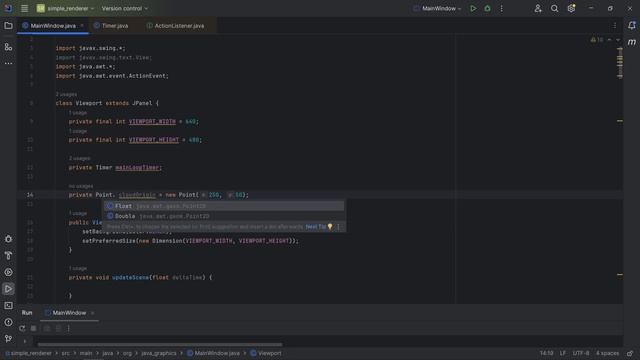640x360 pixels.
Task: Choose Double Point2D completion suggestion
Action: (223, 216)
